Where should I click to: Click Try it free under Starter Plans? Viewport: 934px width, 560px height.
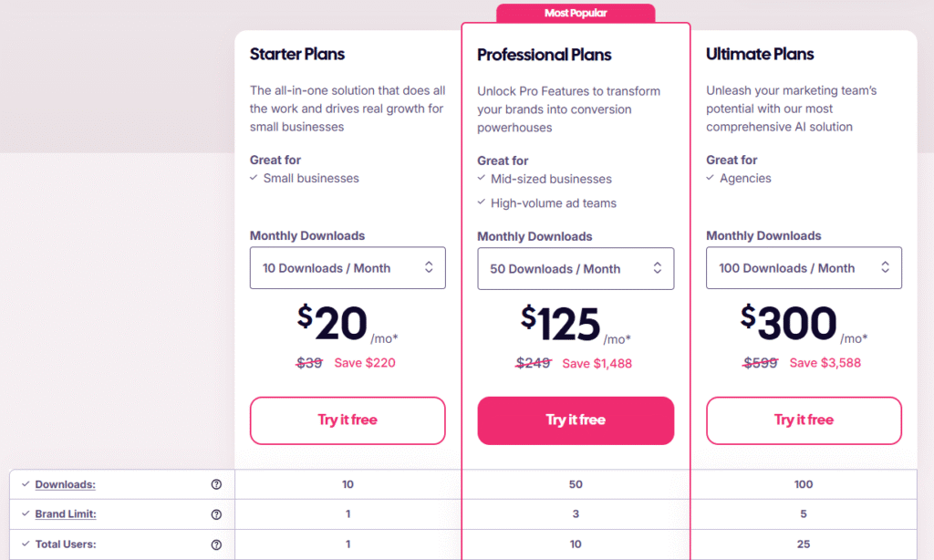point(348,420)
